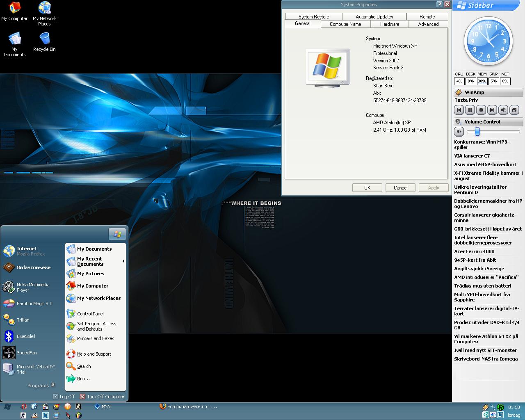This screenshot has width=525, height=420.
Task: Click Turn Off Computer
Action: click(102, 397)
